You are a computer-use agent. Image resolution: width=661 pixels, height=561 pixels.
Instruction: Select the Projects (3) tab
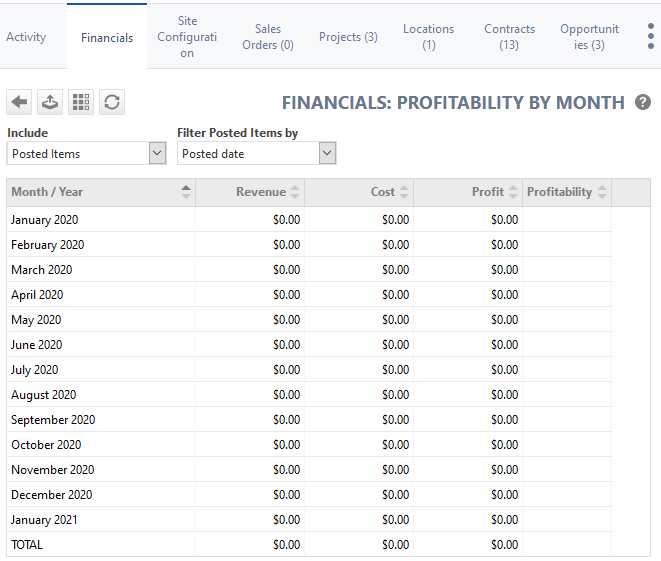348,37
